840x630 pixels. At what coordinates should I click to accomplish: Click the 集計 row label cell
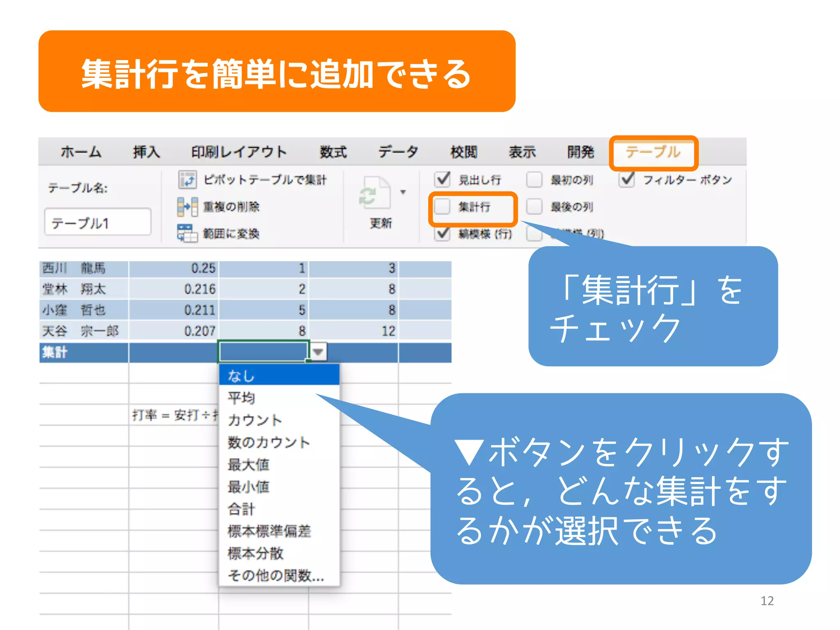(x=84, y=352)
